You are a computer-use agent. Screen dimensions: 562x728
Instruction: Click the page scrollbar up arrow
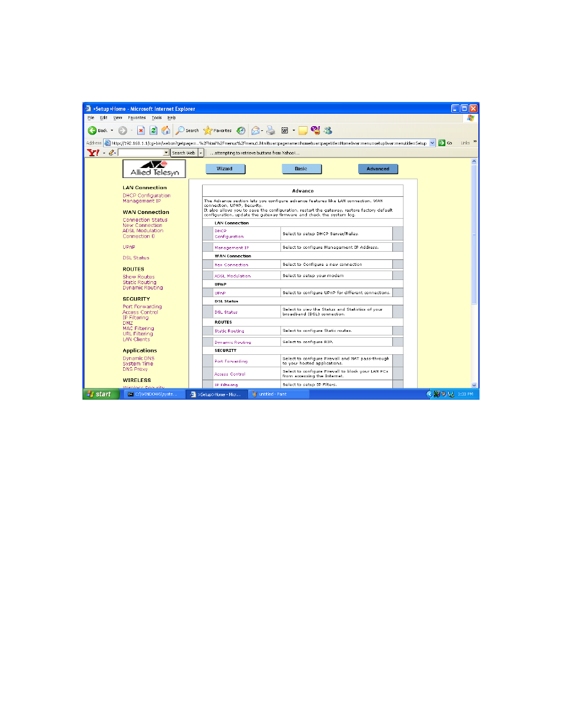(474, 161)
